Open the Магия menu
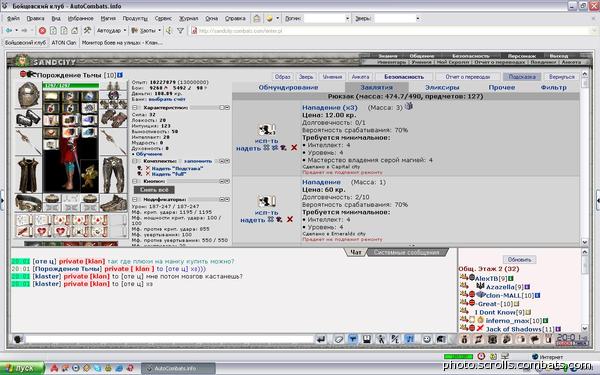This screenshot has height=375, width=600. pos(108,18)
